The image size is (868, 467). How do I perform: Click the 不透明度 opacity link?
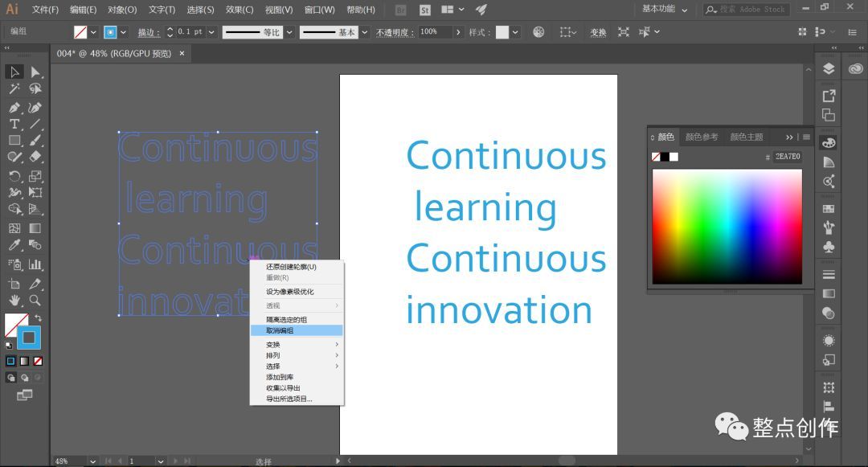tap(395, 33)
